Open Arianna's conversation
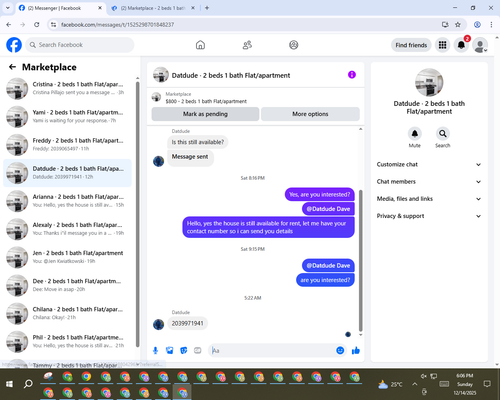Viewport: 500px width, 400px height. point(67,201)
